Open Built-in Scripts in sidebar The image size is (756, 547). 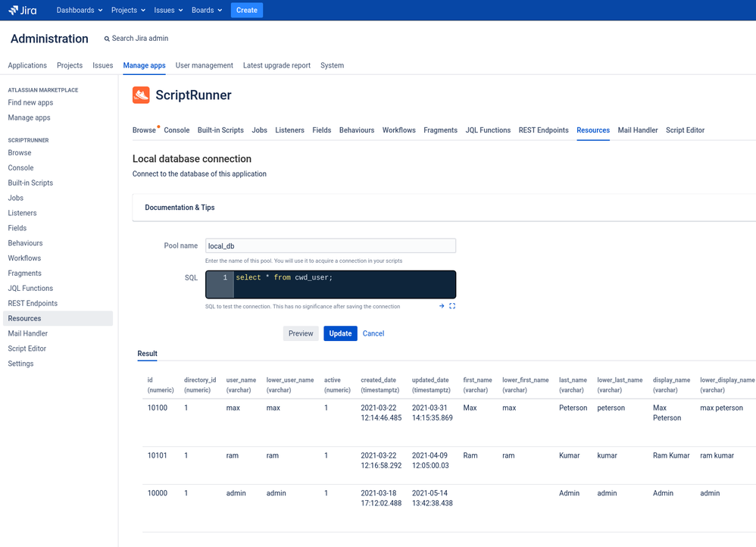pyautogui.click(x=30, y=183)
